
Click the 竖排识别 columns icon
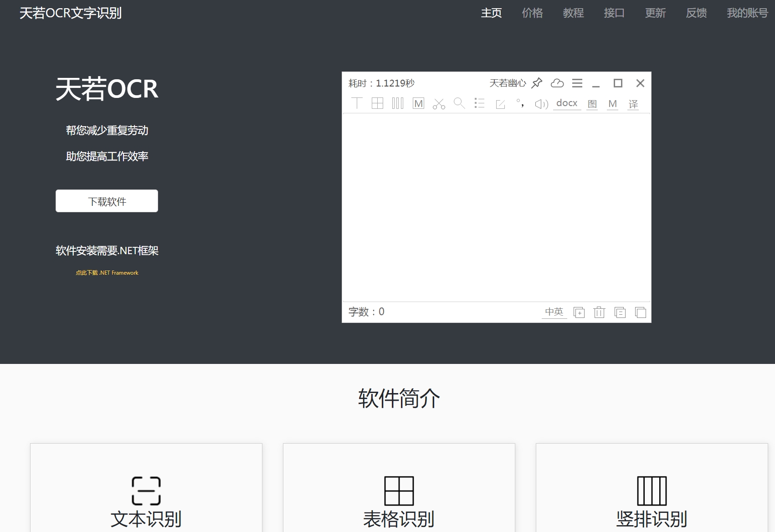point(652,491)
